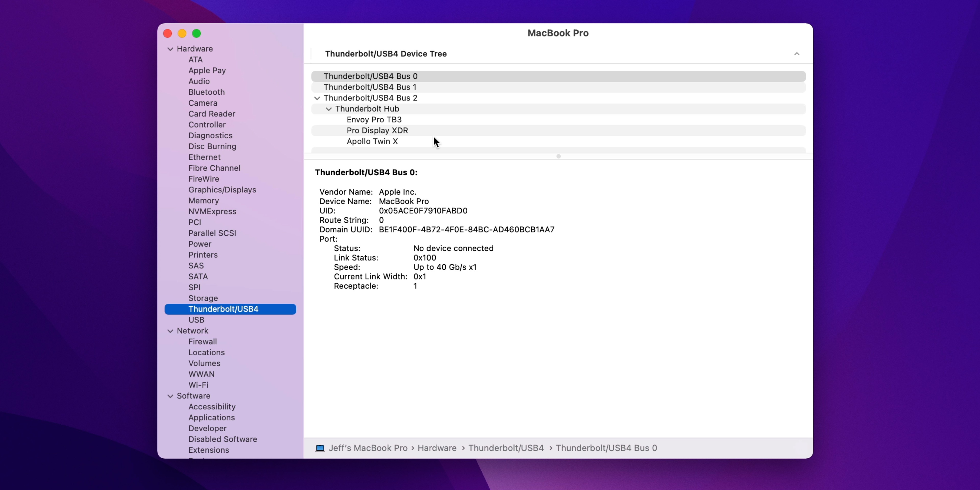This screenshot has width=980, height=490.
Task: Click the split pane divider handle dot
Action: tap(558, 156)
